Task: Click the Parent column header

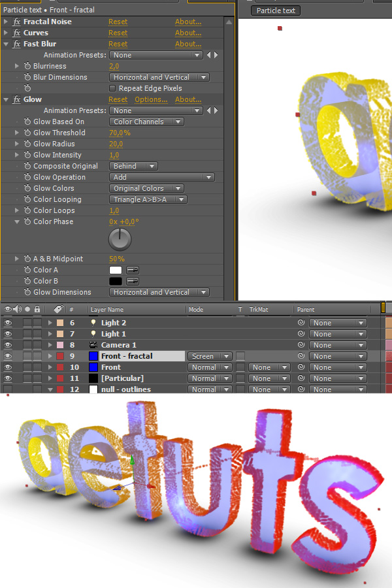Action: [306, 310]
